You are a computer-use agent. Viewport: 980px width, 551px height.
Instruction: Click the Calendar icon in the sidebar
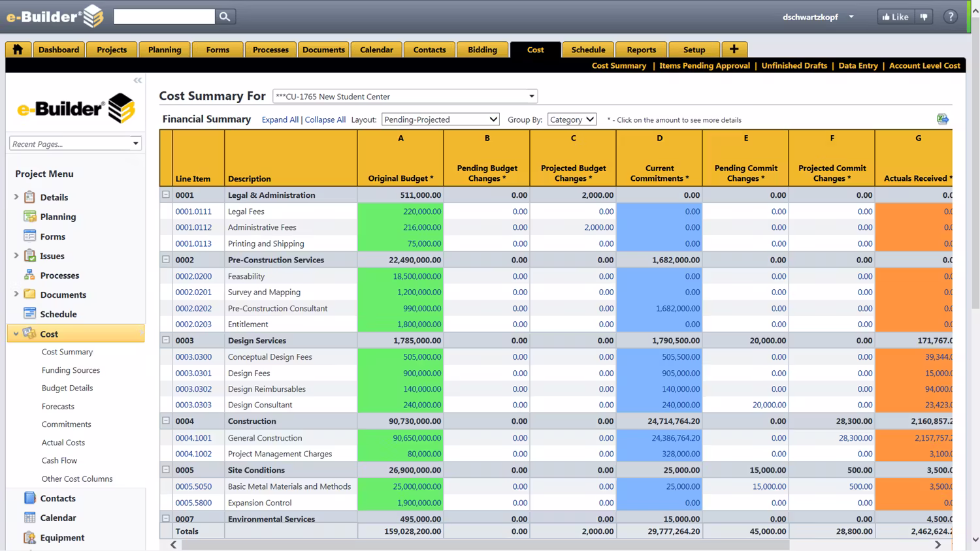pos(30,517)
